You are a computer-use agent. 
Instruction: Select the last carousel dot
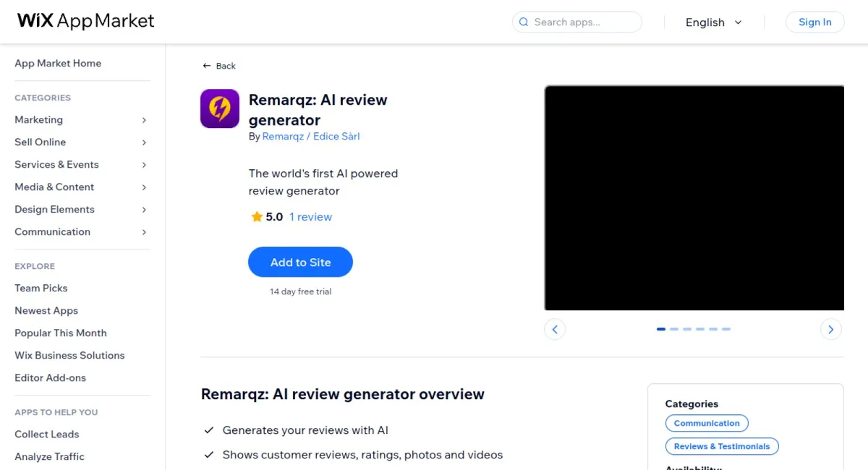(726, 329)
